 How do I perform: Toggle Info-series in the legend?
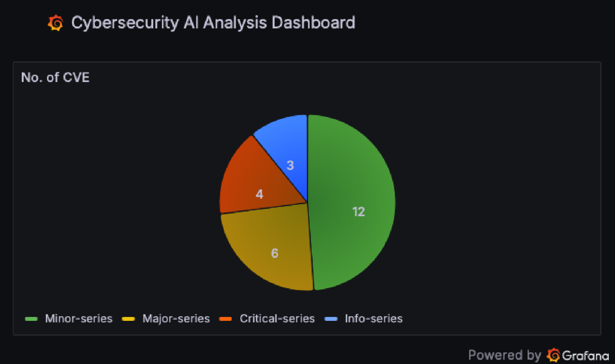[x=373, y=318]
